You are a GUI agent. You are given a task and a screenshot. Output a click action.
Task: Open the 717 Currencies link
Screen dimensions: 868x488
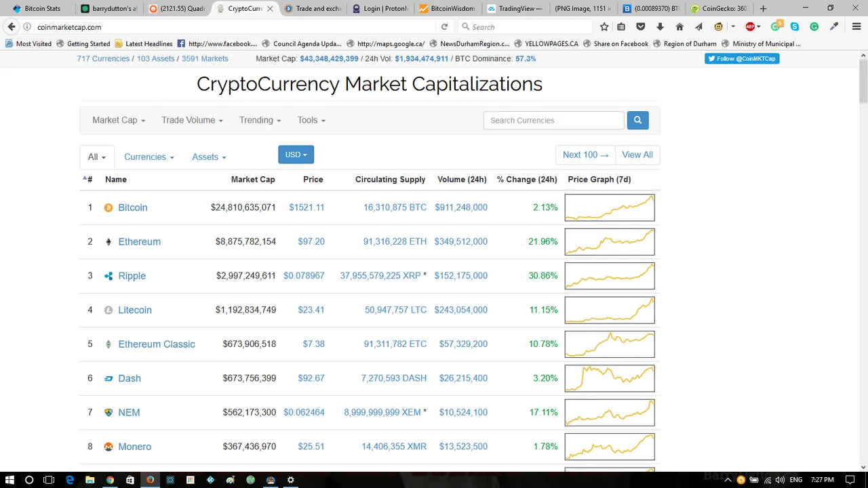pos(103,58)
